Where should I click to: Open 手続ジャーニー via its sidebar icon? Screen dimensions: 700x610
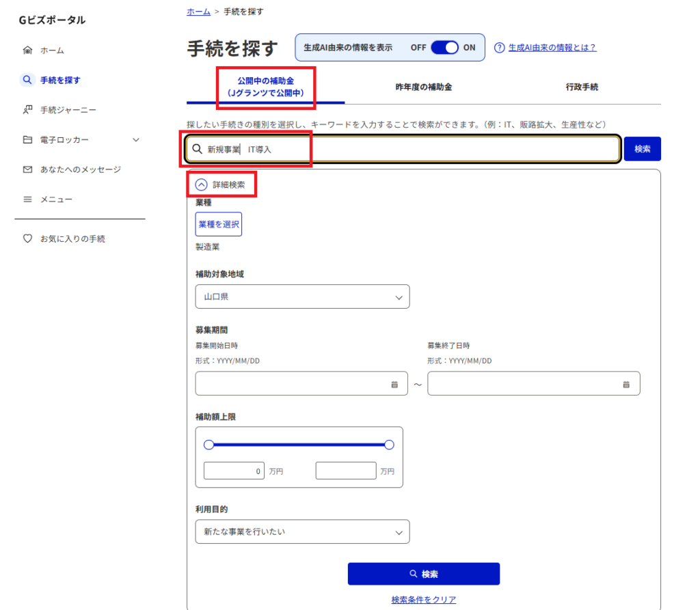click(27, 109)
